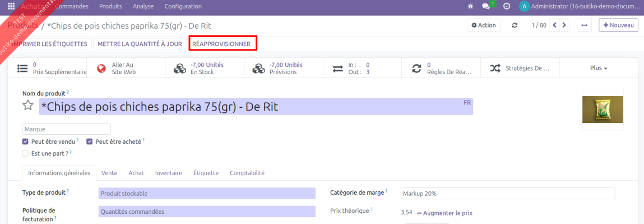This screenshot has height=224, width=644.
Task: Open the Action dropdown button
Action: point(483,25)
